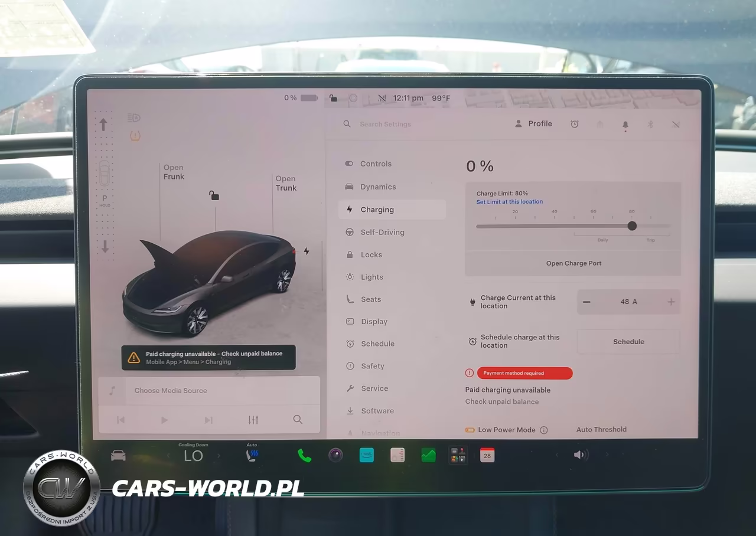The width and height of the screenshot is (756, 536).
Task: Adjust the Charge Limit slider knob
Action: point(632,226)
